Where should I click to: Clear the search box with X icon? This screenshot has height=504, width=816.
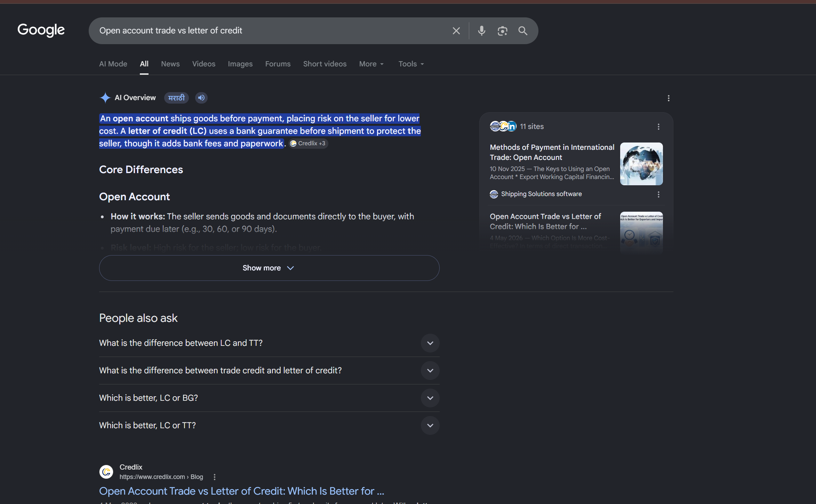(x=456, y=31)
